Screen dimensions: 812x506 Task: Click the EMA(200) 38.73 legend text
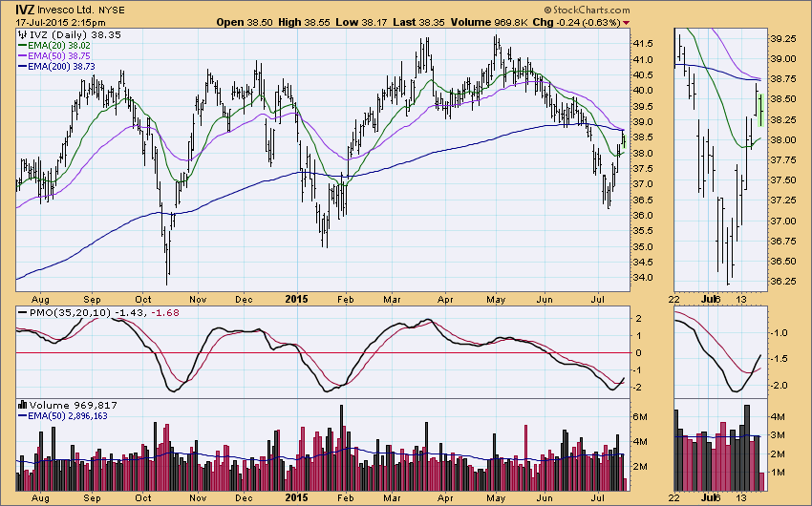62,67
